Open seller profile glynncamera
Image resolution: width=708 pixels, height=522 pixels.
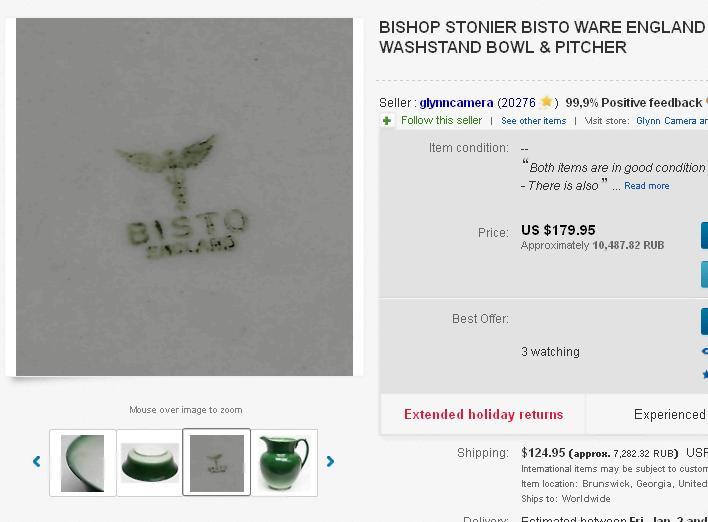[456, 103]
